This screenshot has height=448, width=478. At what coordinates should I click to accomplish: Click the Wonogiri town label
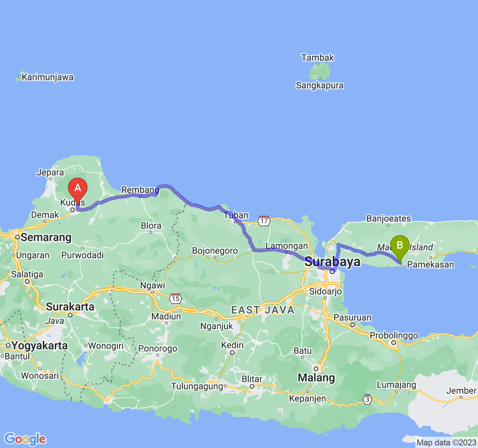(x=106, y=346)
